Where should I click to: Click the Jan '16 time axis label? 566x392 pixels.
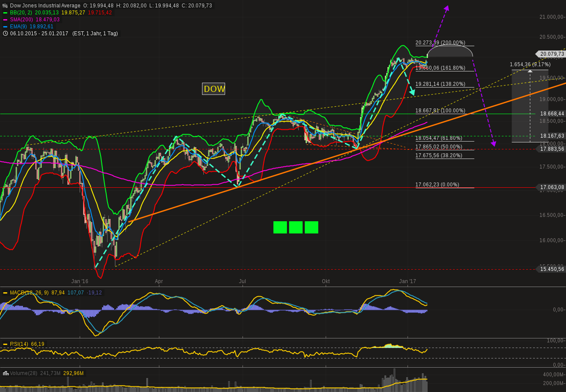tap(80, 281)
